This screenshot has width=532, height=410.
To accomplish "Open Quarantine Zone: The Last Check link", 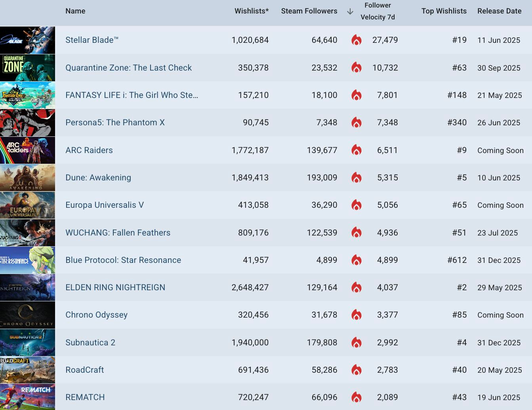I will (128, 68).
